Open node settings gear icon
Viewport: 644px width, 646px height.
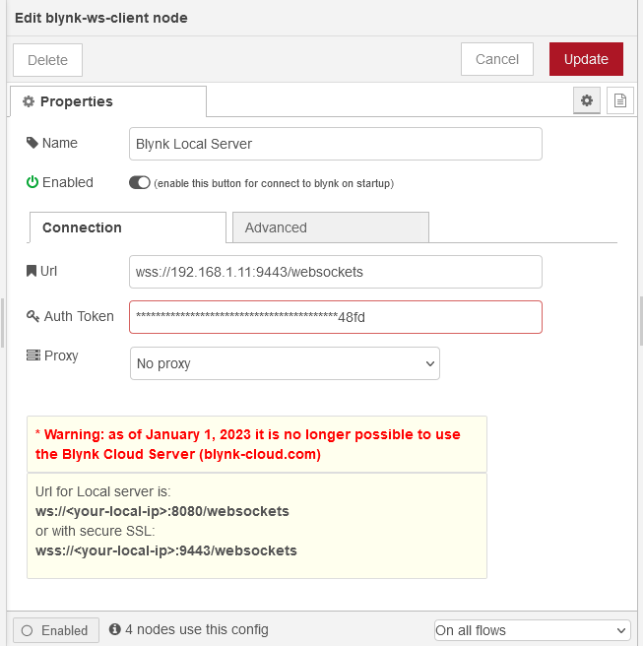click(586, 100)
